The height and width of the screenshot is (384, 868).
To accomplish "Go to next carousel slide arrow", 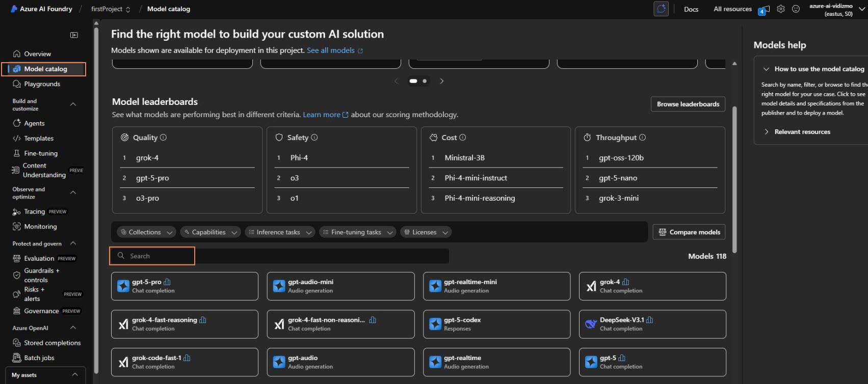I will pos(442,81).
